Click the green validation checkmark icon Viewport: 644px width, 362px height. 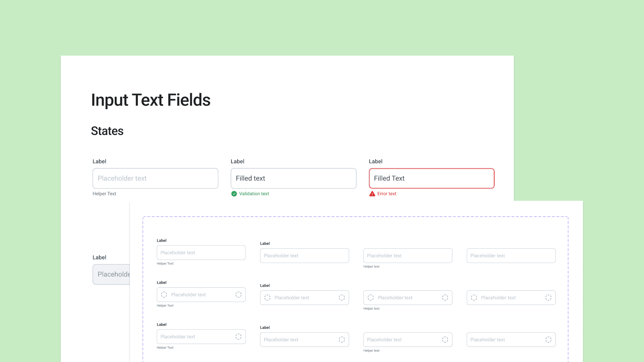(x=234, y=194)
